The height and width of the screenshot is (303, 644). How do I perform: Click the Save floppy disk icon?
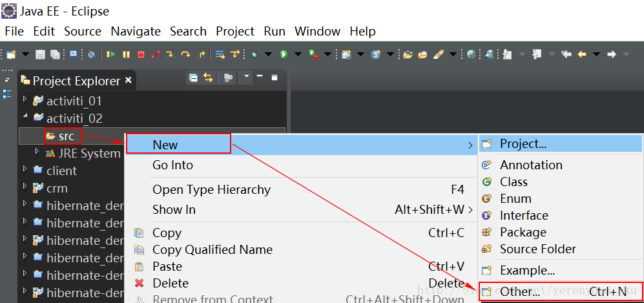(x=40, y=54)
